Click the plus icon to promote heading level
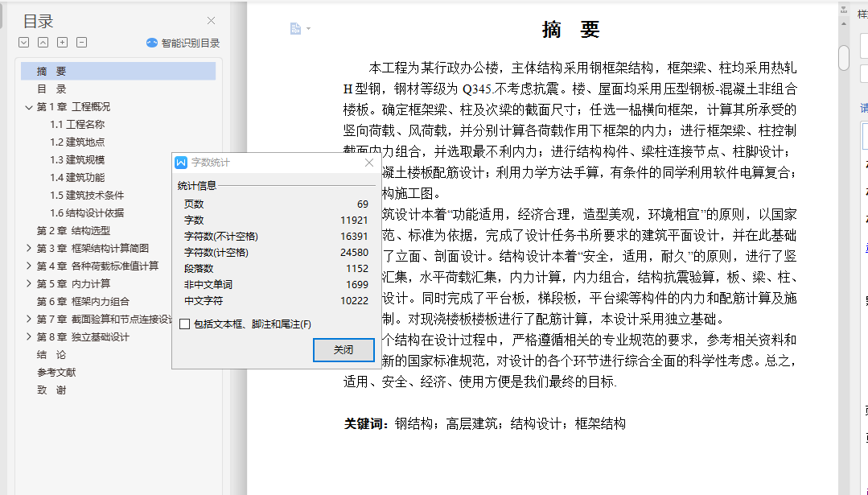Screen dimensions: 868x495 [63, 43]
